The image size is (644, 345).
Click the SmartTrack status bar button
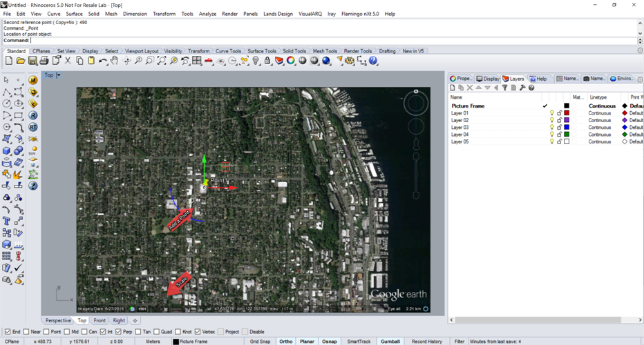tap(359, 342)
